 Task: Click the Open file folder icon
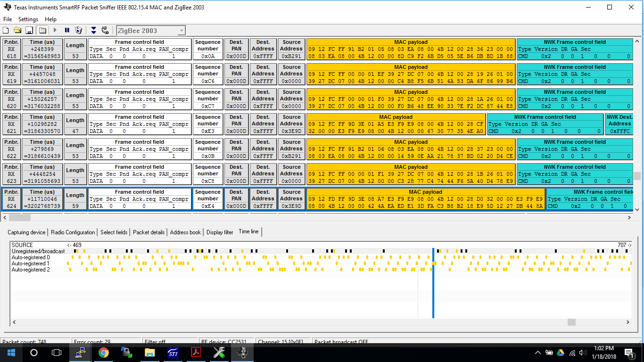click(17, 30)
